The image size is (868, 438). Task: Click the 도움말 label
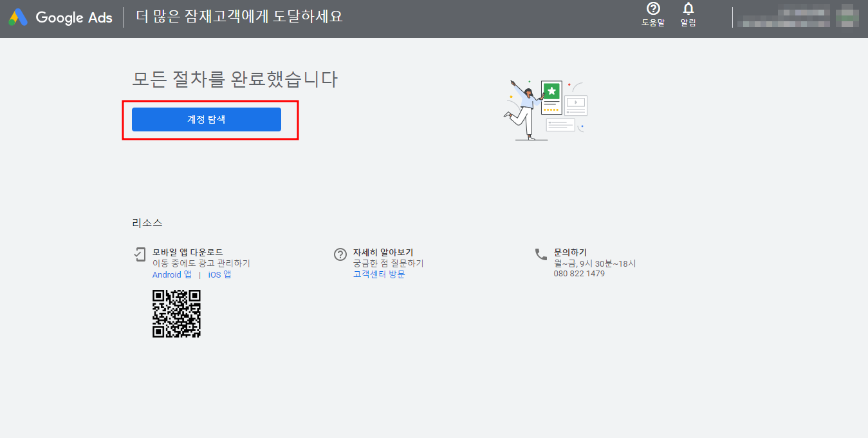click(x=653, y=23)
